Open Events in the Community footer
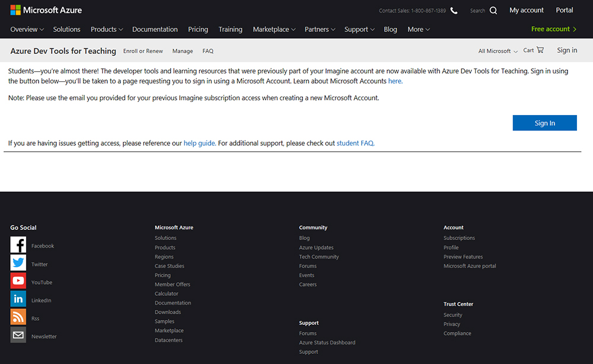This screenshot has height=364, width=593. [307, 275]
